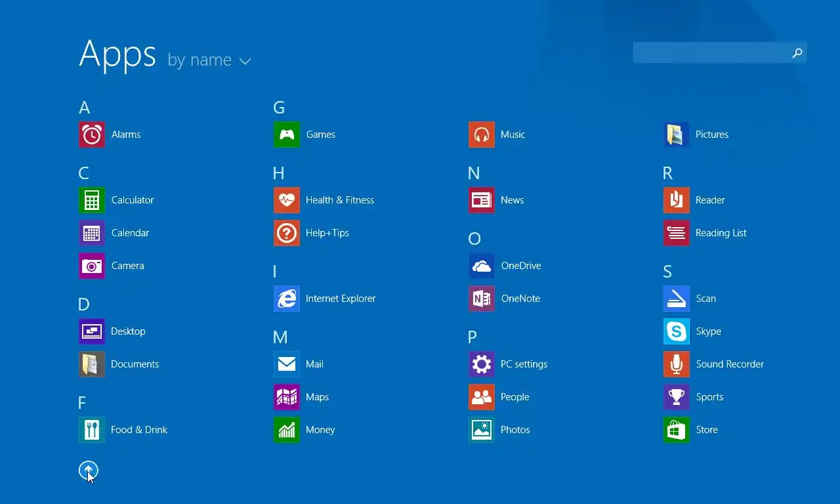Select the letter D group header
Screen dimensions: 840x504
click(84, 304)
